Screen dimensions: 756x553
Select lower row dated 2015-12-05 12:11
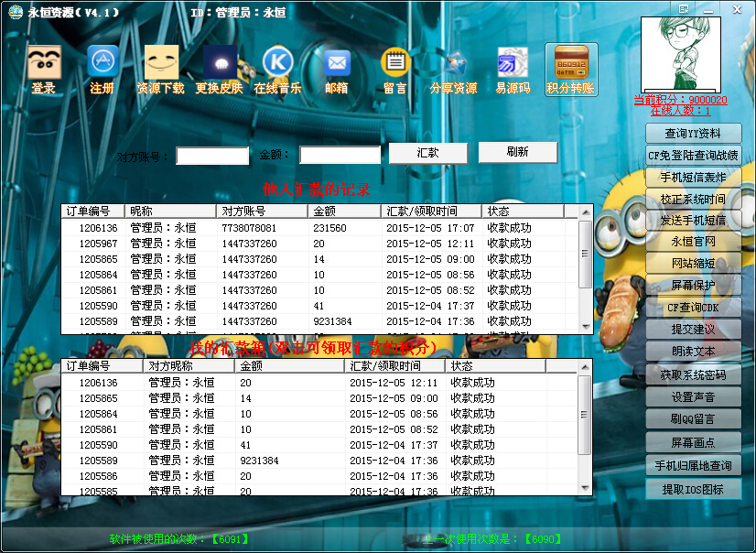pyautogui.click(x=319, y=383)
